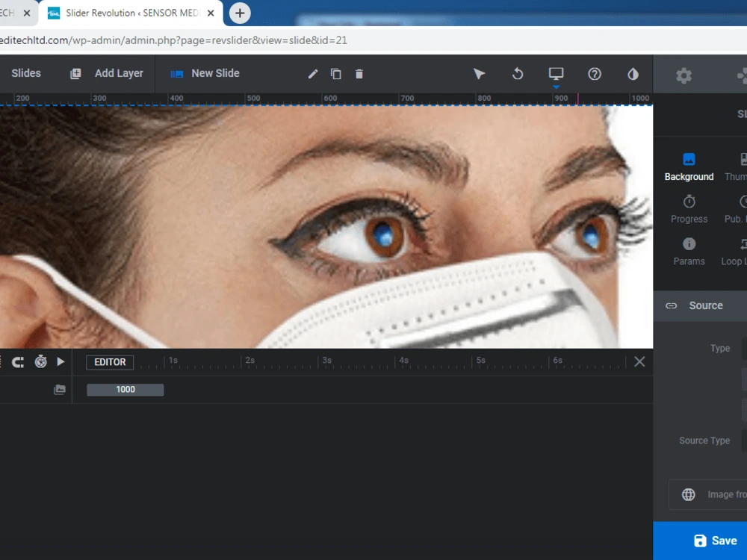The height and width of the screenshot is (560, 747).
Task: Click the Add Layer button
Action: click(x=107, y=73)
